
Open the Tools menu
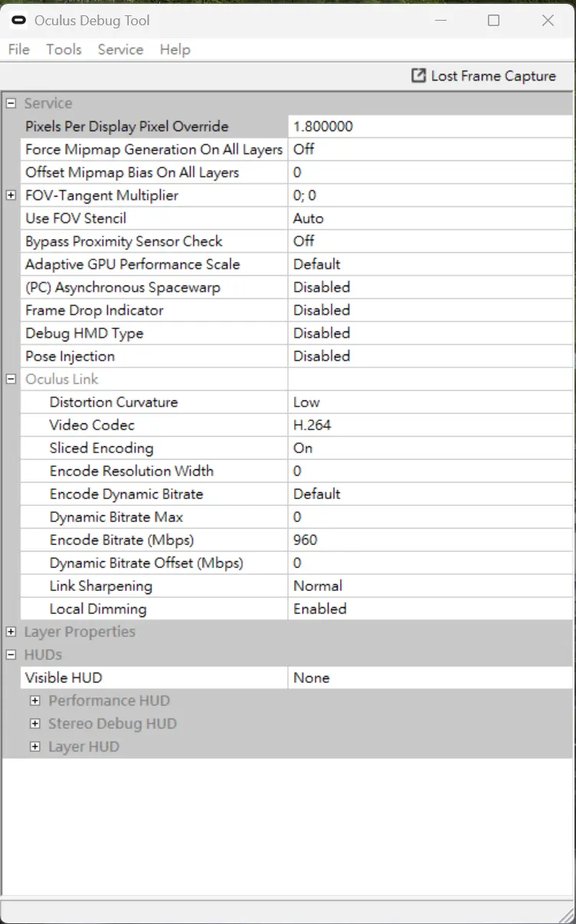pos(64,49)
